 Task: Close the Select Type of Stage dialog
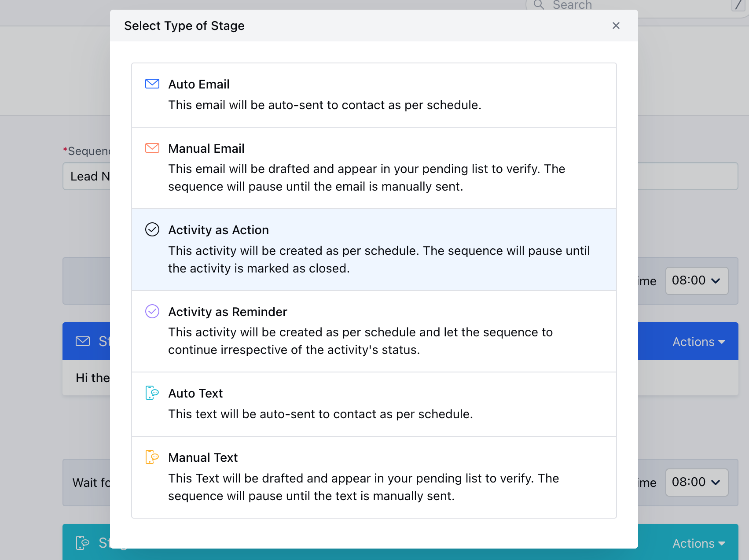point(616,26)
